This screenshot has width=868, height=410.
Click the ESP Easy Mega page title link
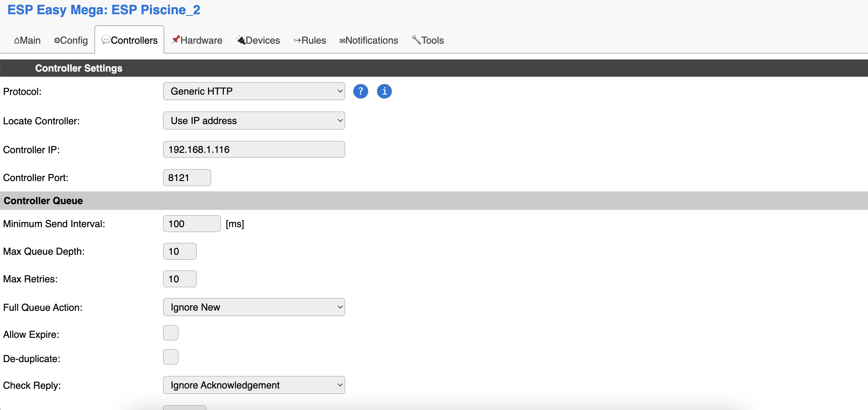click(104, 10)
